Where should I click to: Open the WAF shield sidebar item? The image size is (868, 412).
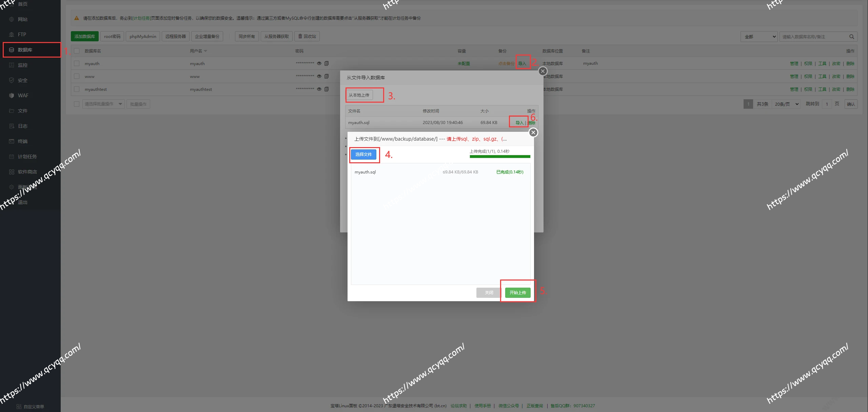point(22,96)
